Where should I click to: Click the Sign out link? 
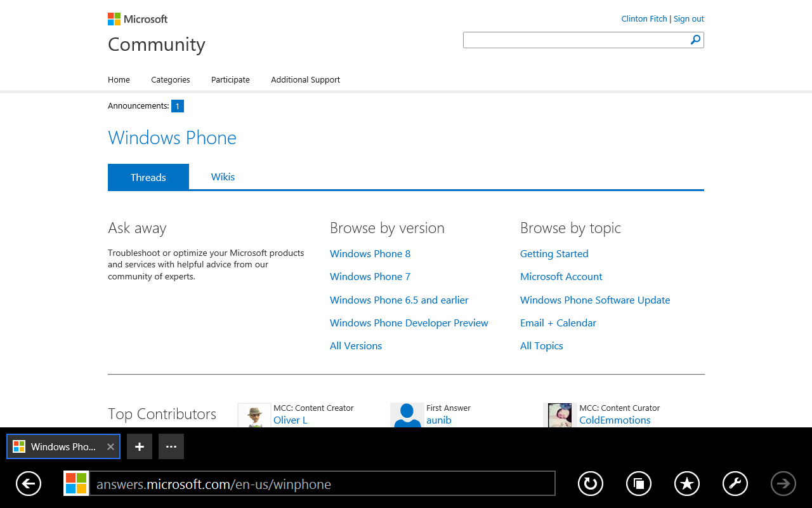tap(689, 18)
